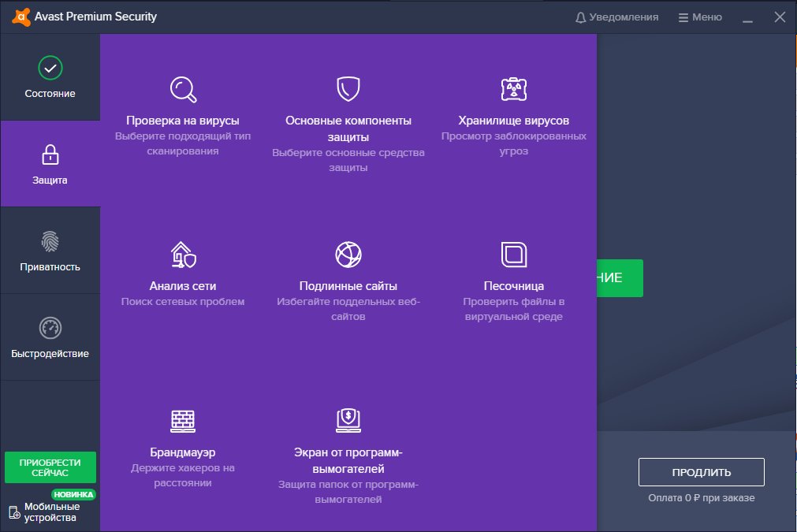Viewport: 797px width, 532px height.
Task: Click the text Оплата 0 ₽ при заказе
Action: (702, 498)
